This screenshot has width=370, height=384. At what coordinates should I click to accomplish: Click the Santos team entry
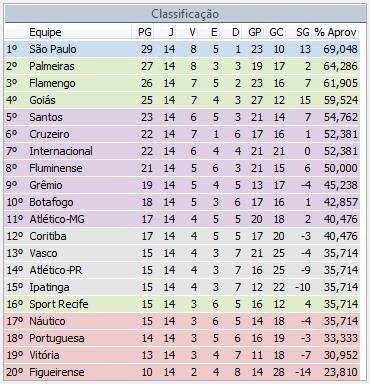pyautogui.click(x=46, y=117)
